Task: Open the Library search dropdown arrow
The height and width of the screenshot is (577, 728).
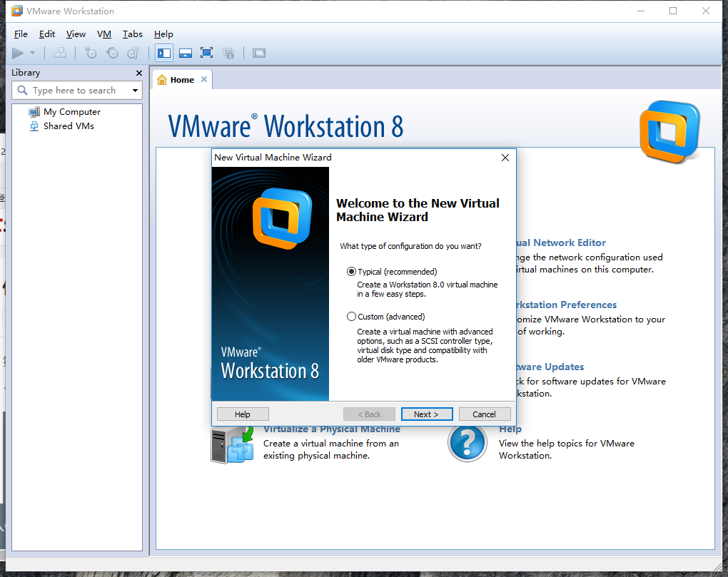Action: (135, 91)
